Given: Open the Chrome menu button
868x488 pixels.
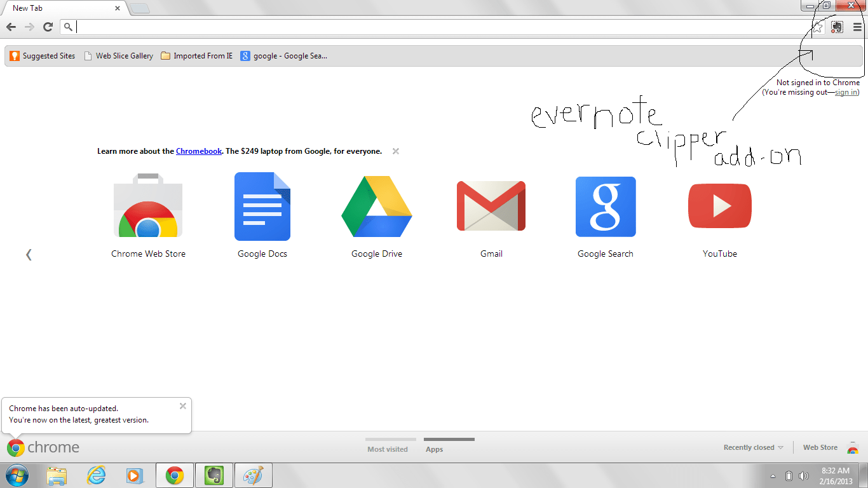Looking at the screenshot, I should click(857, 27).
